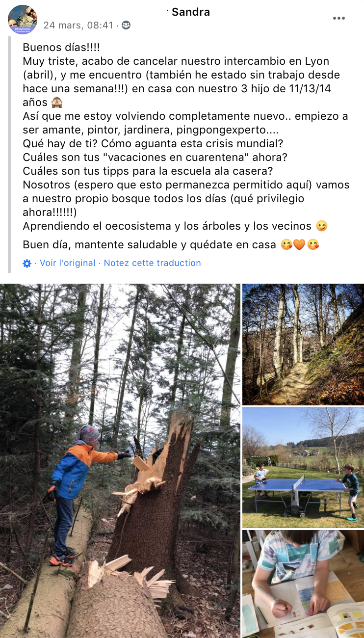Click the first kissing face emoji after 'casa'
The height and width of the screenshot is (638, 364).
[286, 245]
